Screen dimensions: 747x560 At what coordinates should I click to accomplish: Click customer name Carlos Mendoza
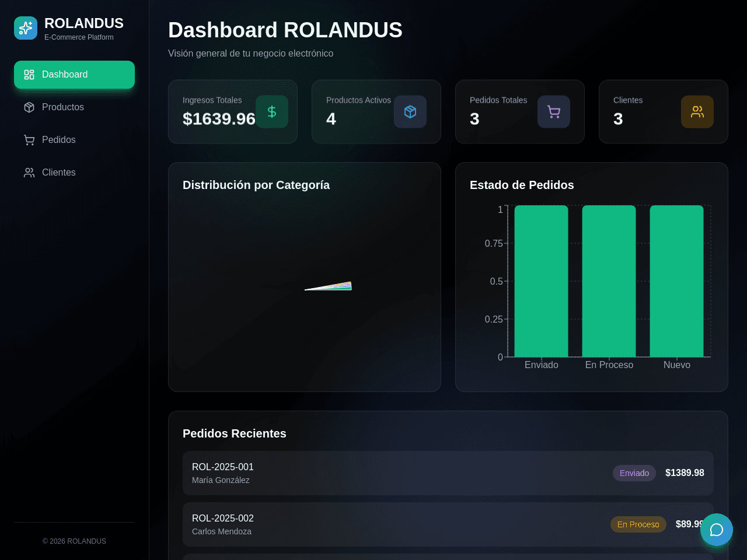point(222,531)
